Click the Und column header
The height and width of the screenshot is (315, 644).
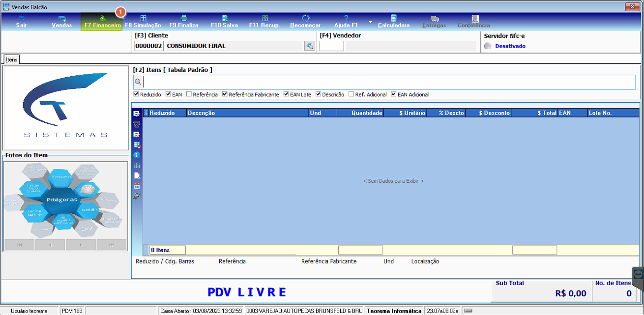click(323, 113)
